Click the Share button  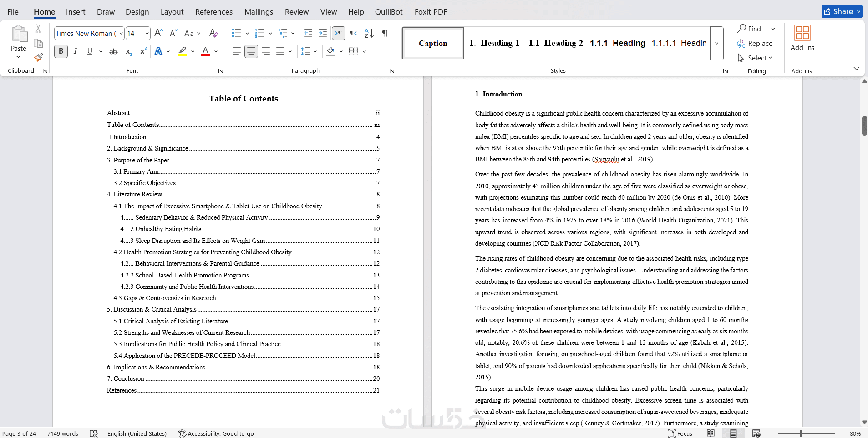tap(842, 11)
